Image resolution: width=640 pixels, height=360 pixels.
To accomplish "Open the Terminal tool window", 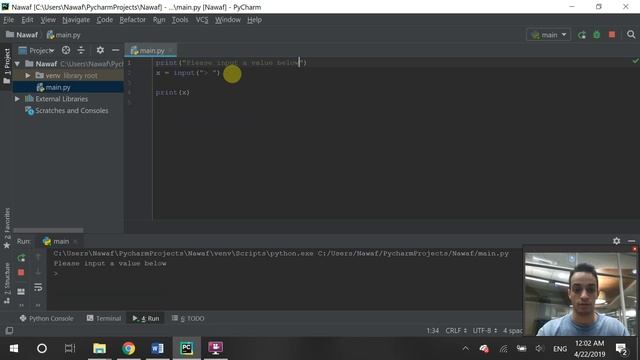I will tap(104, 318).
